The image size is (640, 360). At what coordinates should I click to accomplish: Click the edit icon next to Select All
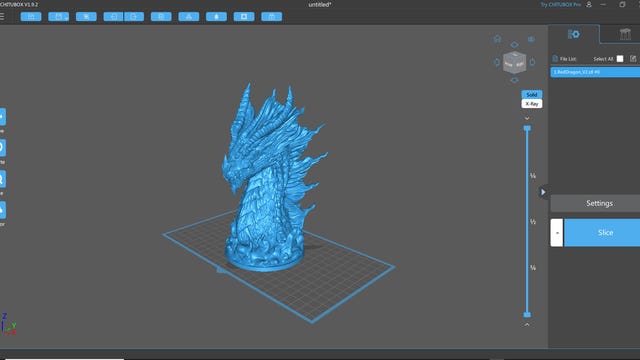click(x=633, y=59)
